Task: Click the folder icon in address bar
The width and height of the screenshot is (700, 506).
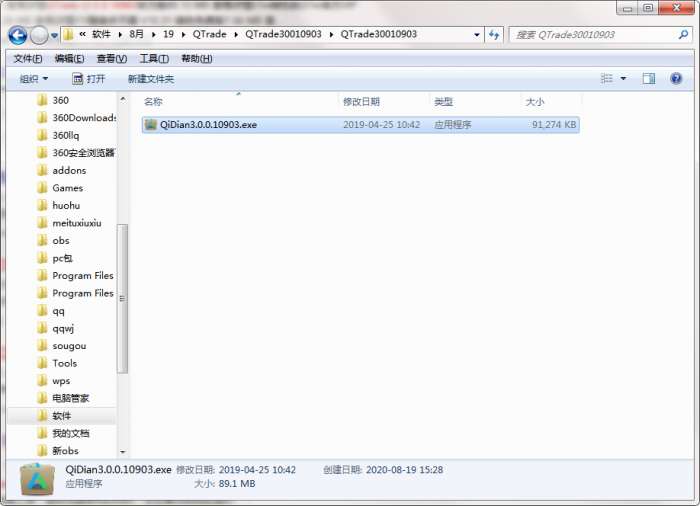Action: pyautogui.click(x=68, y=34)
